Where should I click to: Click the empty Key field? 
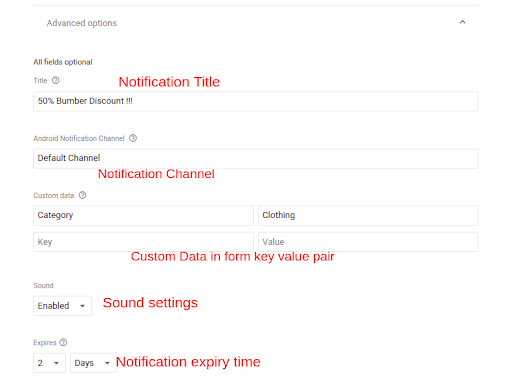pos(143,242)
